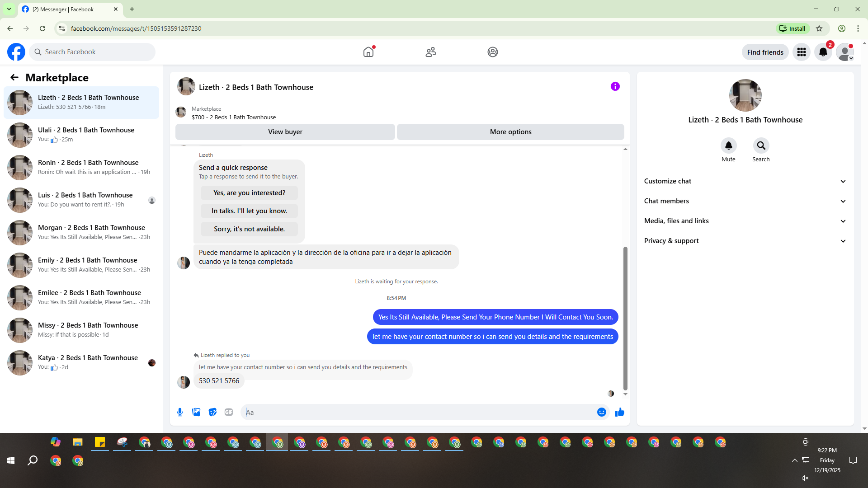
Task: Open the notifications bell
Action: (x=823, y=52)
